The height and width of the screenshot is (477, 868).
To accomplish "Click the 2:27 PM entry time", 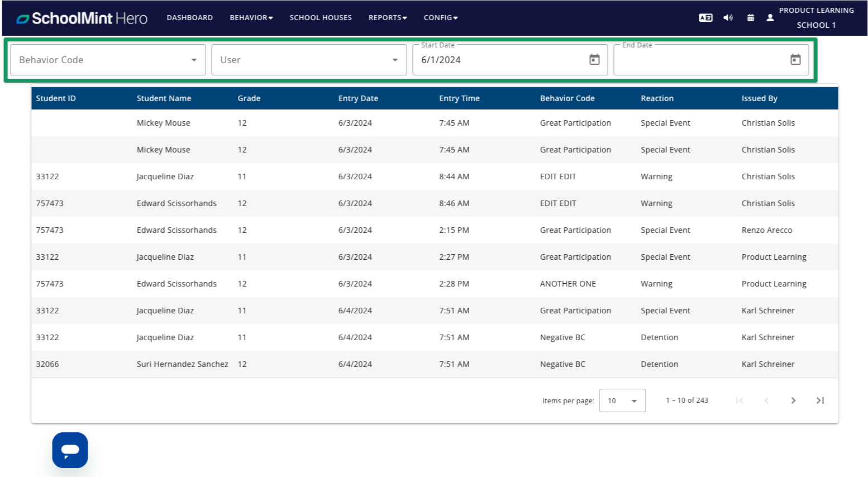I will tap(454, 257).
